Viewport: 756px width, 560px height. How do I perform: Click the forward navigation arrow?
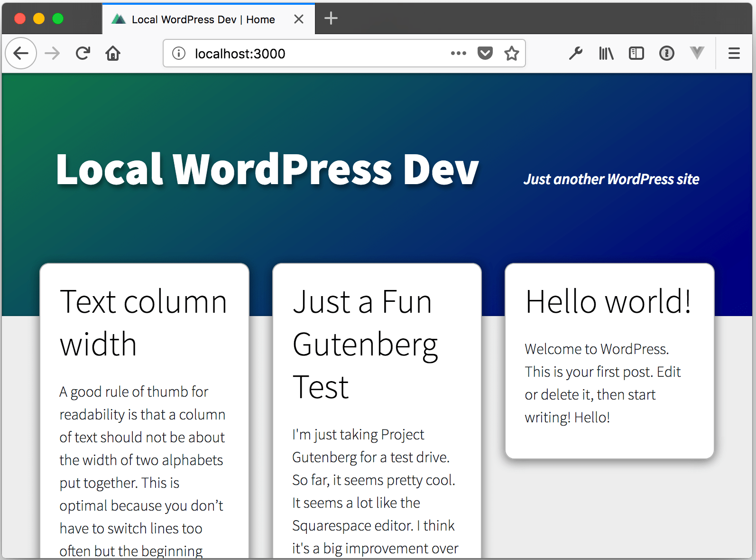[52, 53]
